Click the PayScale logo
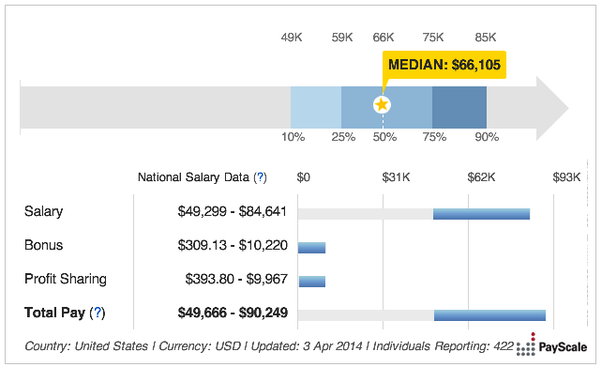 pyautogui.click(x=551, y=345)
